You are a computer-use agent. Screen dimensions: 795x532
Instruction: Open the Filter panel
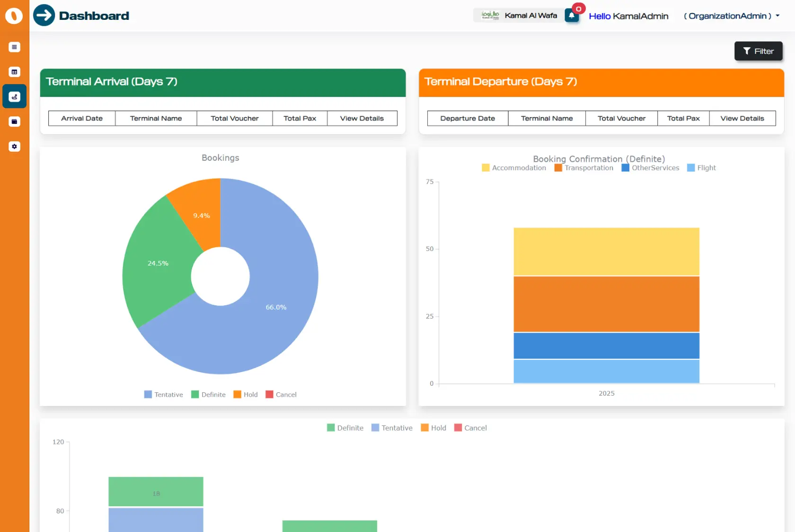tap(758, 51)
